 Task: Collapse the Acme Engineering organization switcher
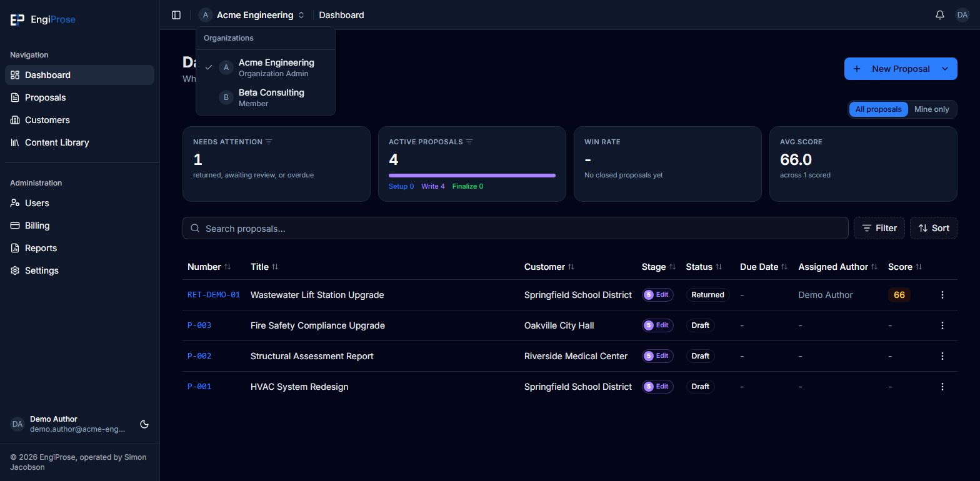(251, 15)
